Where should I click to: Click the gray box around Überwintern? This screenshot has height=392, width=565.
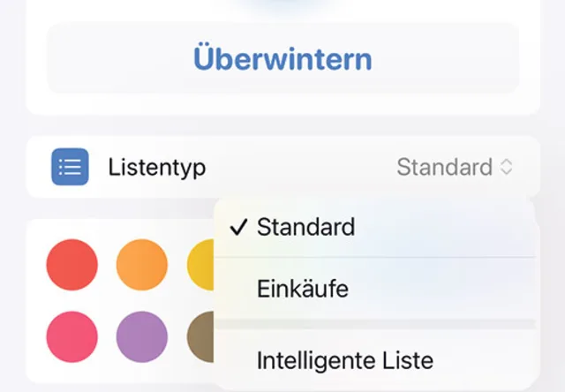(x=97, y=59)
